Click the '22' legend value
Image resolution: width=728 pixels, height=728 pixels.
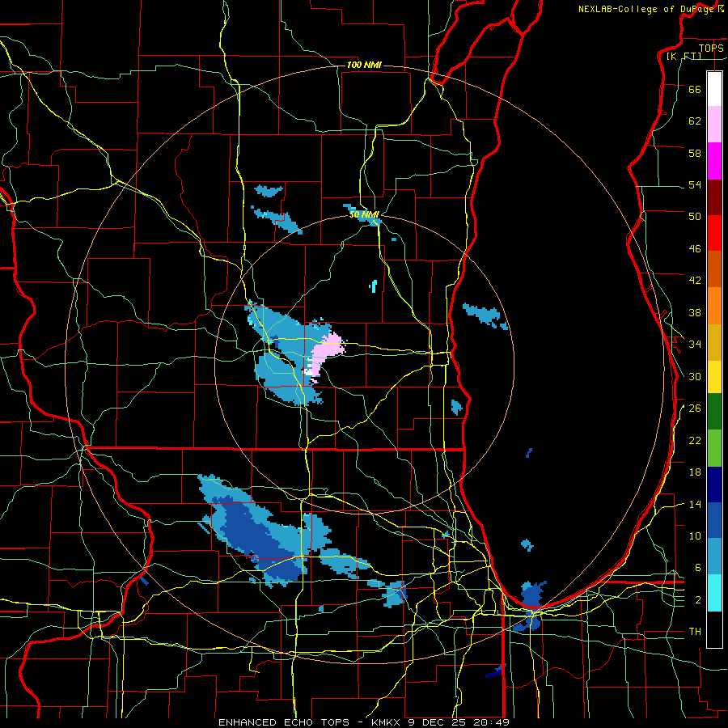coord(695,440)
